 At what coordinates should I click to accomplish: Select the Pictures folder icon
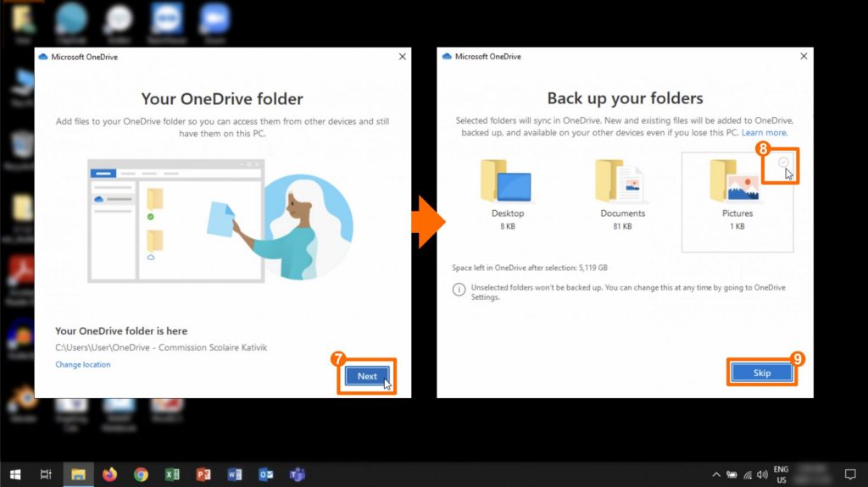pyautogui.click(x=734, y=181)
